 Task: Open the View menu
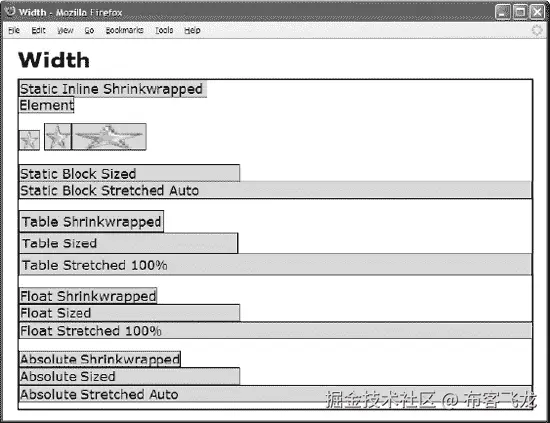[65, 30]
